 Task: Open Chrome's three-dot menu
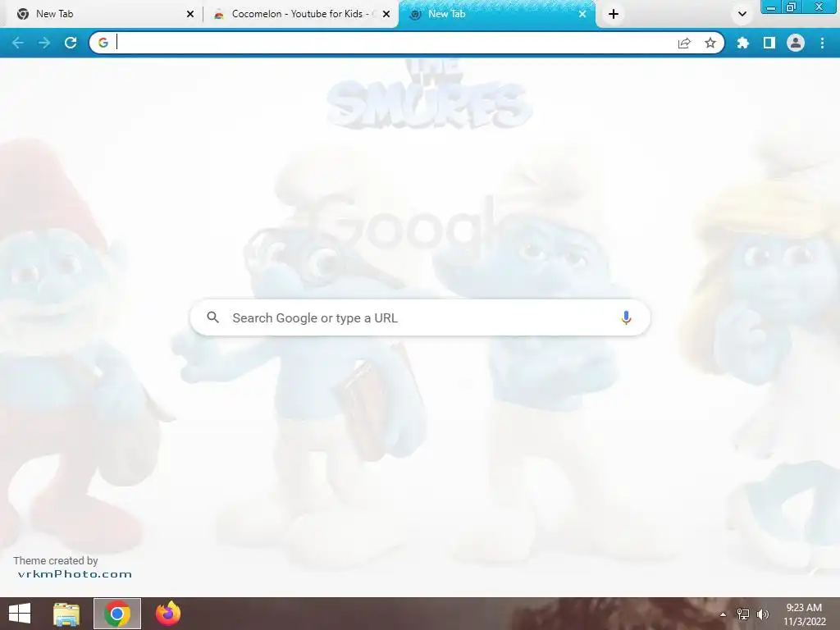pyautogui.click(x=822, y=43)
